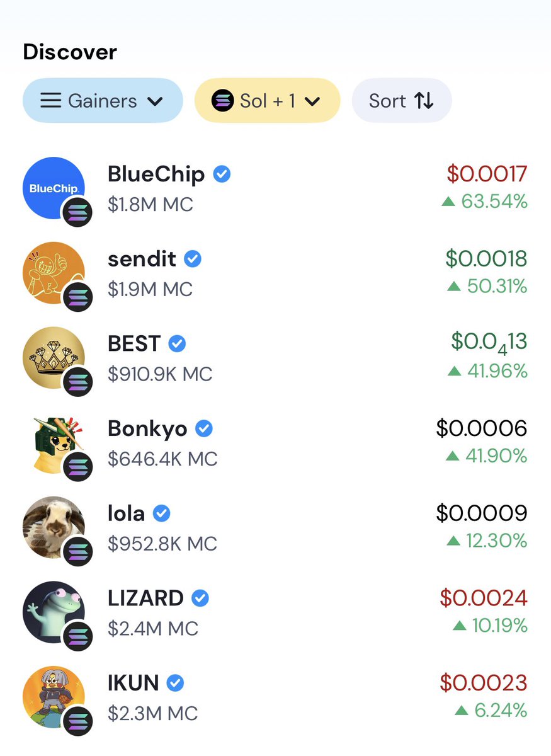Open the Sort options button
The width and height of the screenshot is (551, 756).
pyautogui.click(x=402, y=100)
